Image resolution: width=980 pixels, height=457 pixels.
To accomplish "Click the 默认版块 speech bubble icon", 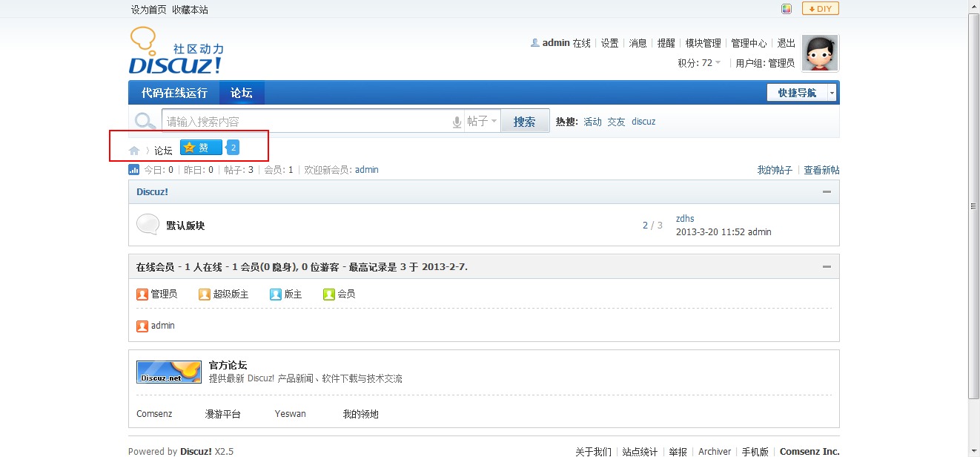I will tap(148, 225).
